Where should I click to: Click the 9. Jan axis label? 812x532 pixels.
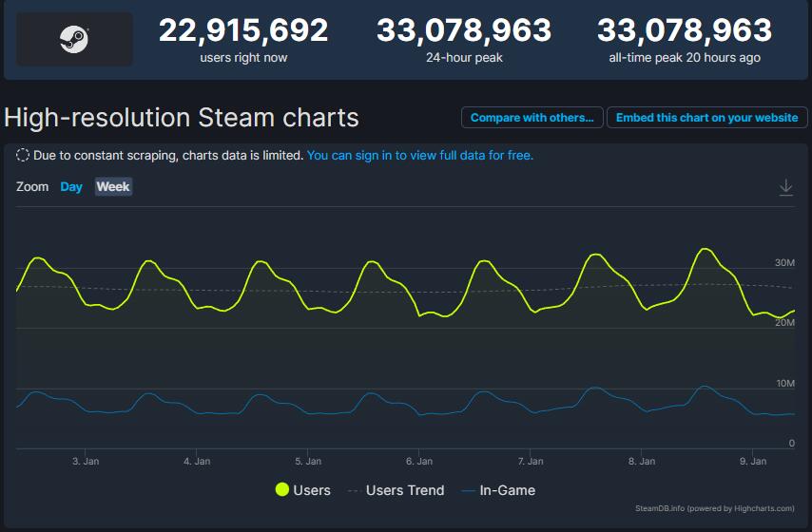[753, 461]
